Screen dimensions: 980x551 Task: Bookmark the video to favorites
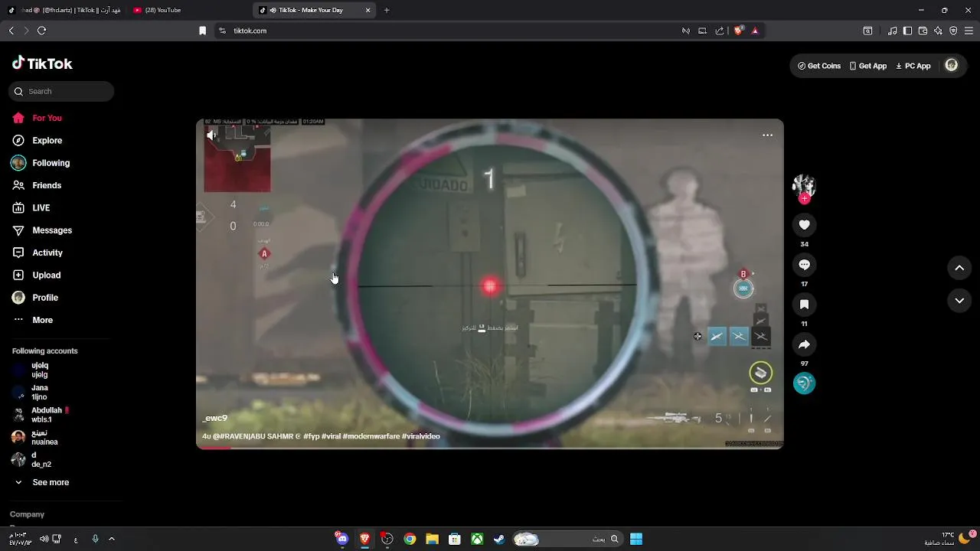(x=804, y=305)
